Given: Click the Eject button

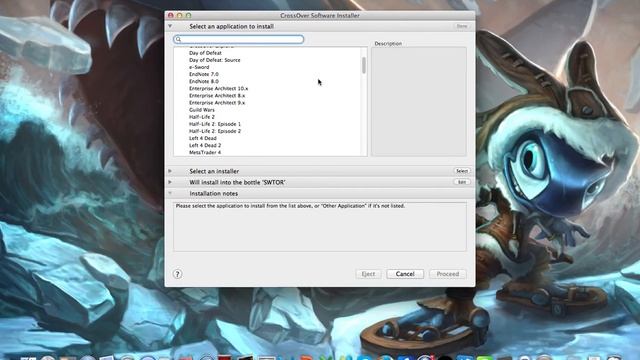Looking at the screenshot, I should point(368,274).
